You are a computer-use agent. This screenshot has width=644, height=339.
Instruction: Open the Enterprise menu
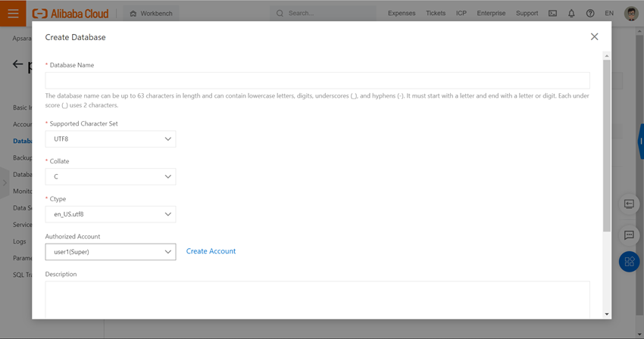[x=491, y=13]
